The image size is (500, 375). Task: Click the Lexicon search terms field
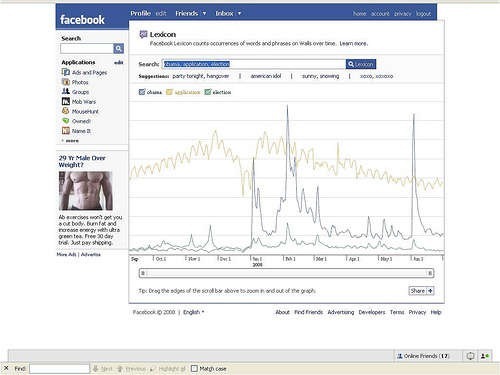tap(254, 64)
